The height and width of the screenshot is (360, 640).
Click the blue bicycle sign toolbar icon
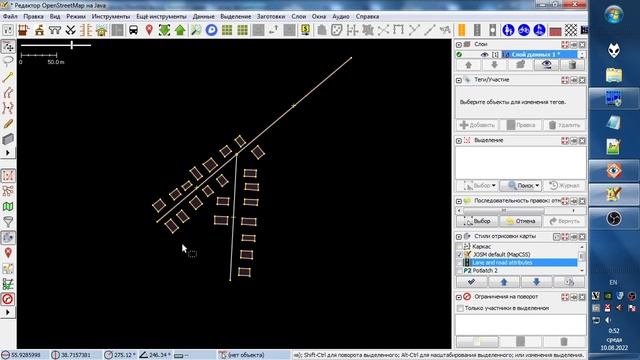coord(524,30)
